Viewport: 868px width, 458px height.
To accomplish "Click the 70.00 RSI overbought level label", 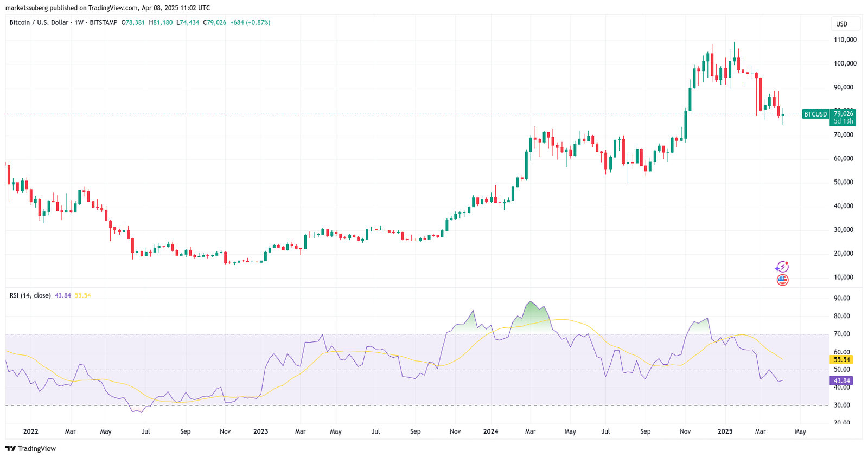I will pyautogui.click(x=842, y=334).
